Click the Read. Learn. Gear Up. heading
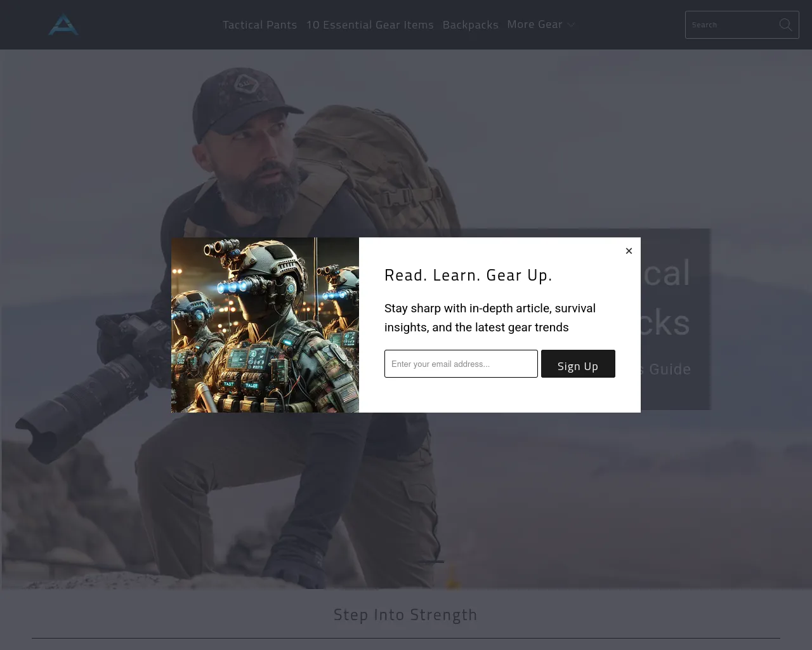The height and width of the screenshot is (650, 812). (468, 275)
